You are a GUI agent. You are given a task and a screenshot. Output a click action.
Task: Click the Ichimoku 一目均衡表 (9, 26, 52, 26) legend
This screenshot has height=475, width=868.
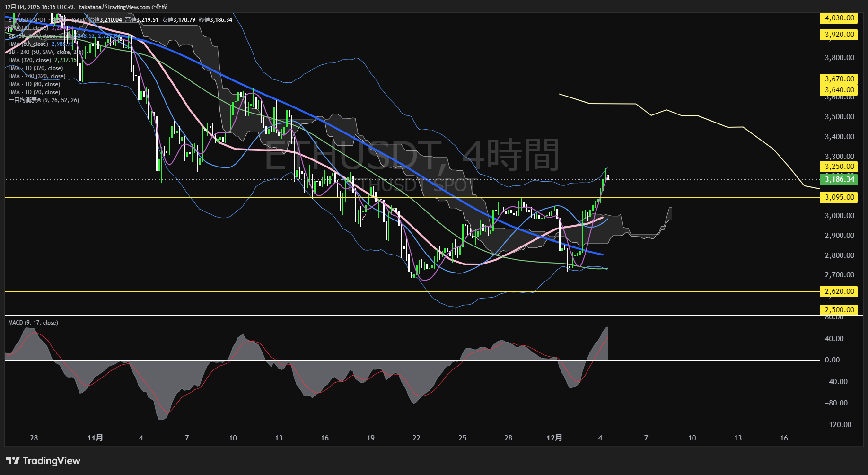click(x=44, y=100)
